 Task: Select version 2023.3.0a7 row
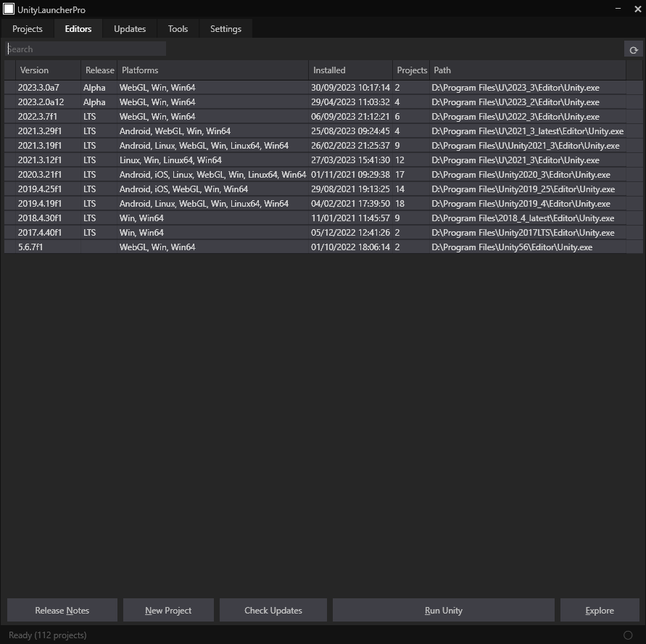[323, 87]
